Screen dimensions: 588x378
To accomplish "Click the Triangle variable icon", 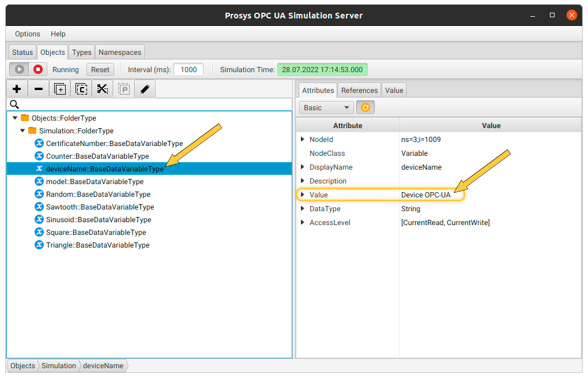I will coord(39,245).
